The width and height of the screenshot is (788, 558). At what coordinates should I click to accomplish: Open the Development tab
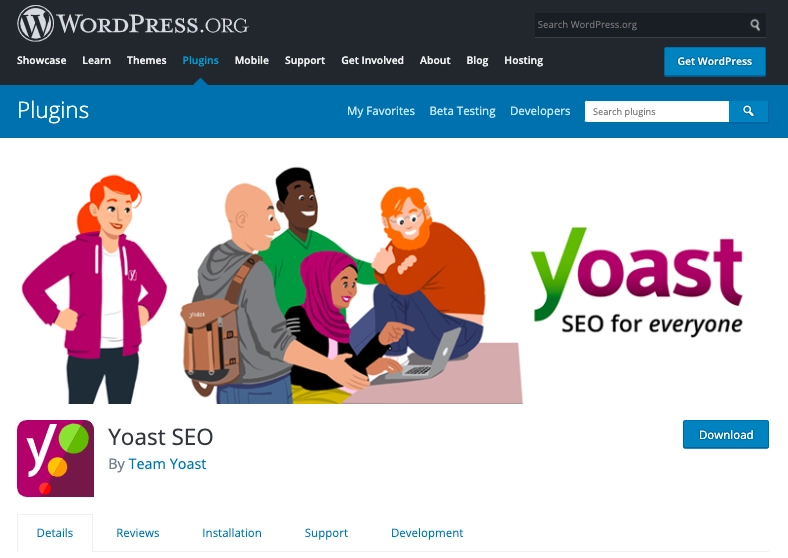(x=427, y=533)
